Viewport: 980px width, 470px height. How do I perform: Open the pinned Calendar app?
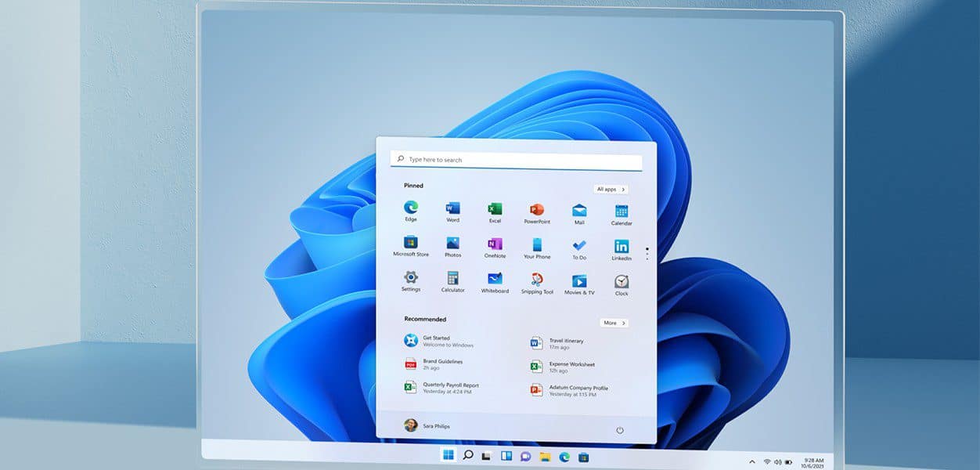(622, 215)
